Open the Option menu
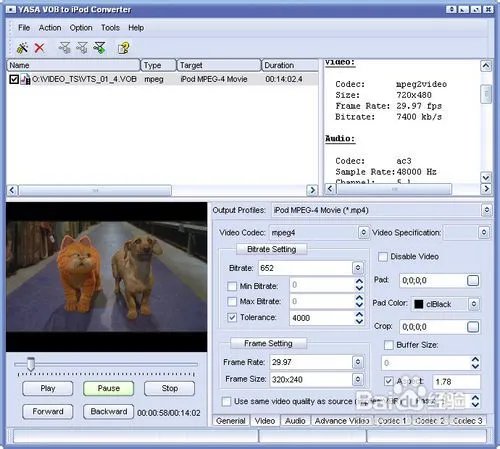 tap(81, 28)
